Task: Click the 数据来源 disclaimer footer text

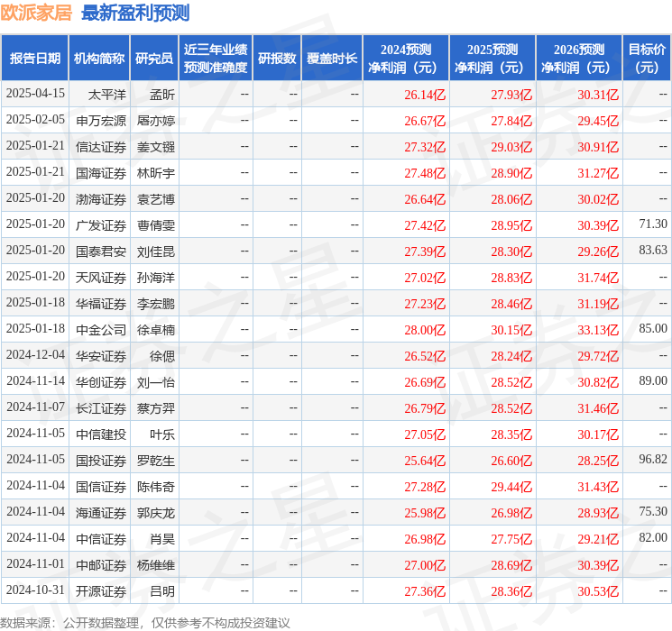Action: (x=145, y=622)
